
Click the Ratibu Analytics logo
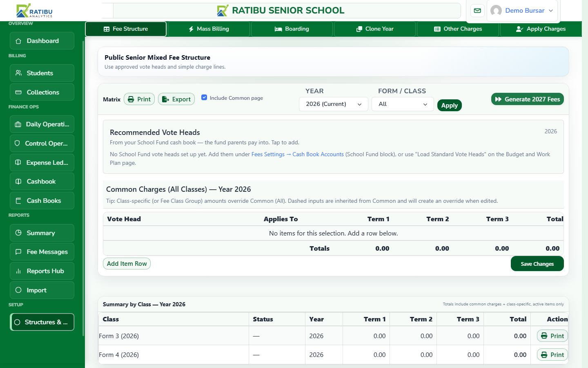34,11
